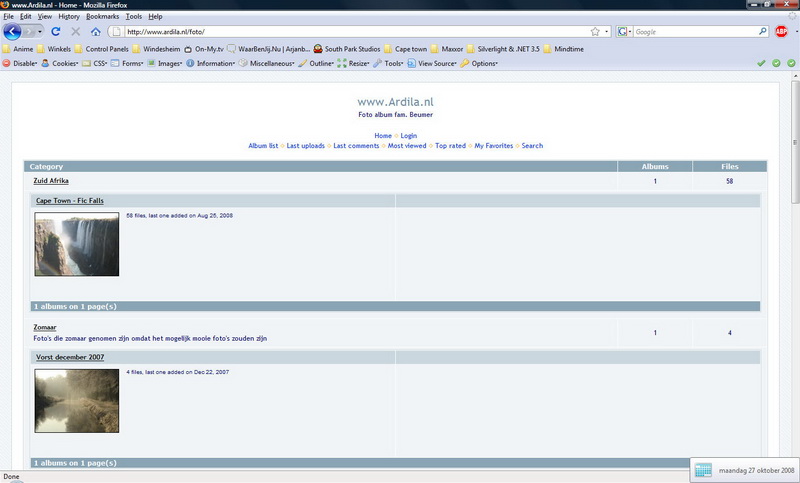
Task: Run search with the magnifier icon
Action: click(x=763, y=32)
